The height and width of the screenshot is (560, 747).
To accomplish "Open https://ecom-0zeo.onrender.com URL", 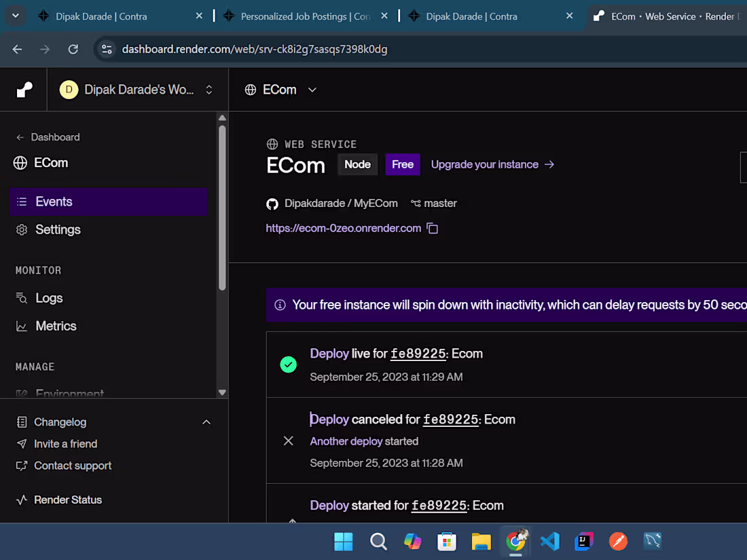I will click(x=344, y=228).
